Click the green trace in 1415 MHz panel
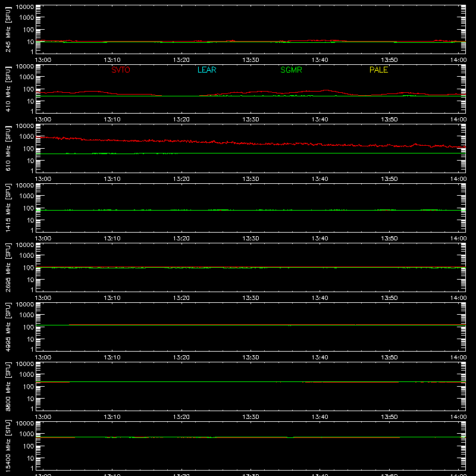The image size is (476, 476). click(250, 210)
